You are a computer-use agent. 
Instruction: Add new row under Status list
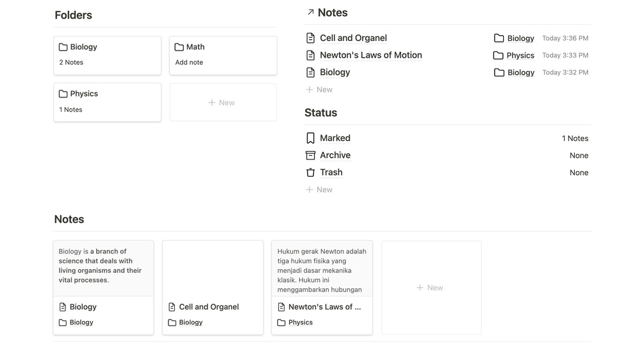click(x=319, y=190)
